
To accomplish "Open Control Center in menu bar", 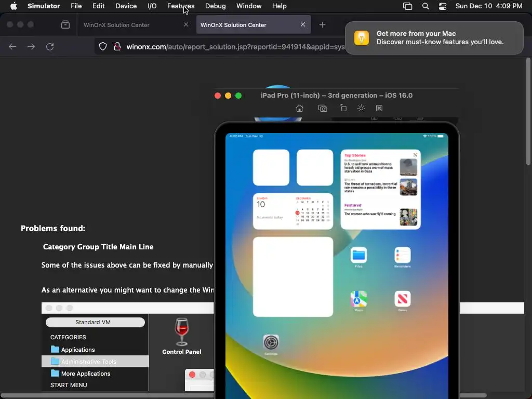I will pyautogui.click(x=443, y=6).
